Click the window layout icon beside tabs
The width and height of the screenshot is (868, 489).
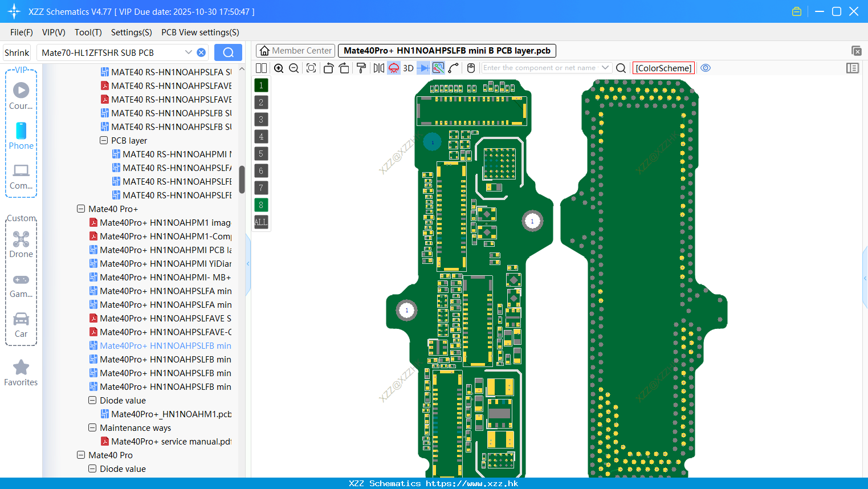856,51
